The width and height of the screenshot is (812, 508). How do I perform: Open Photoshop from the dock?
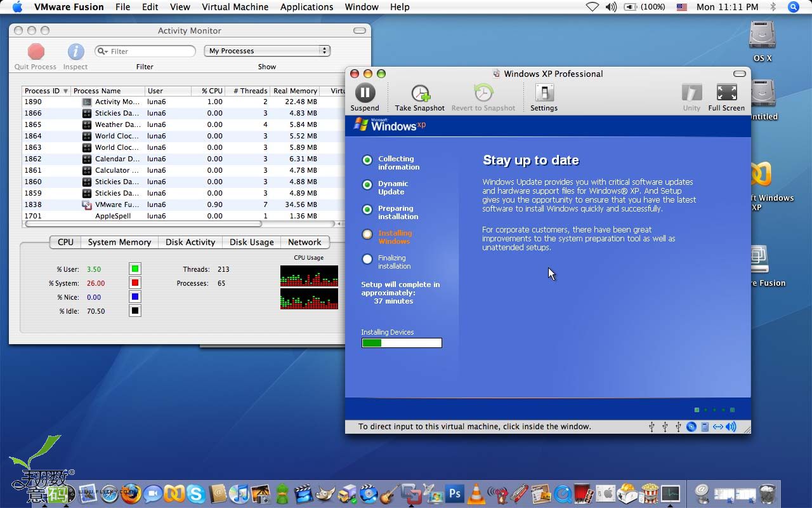click(454, 493)
